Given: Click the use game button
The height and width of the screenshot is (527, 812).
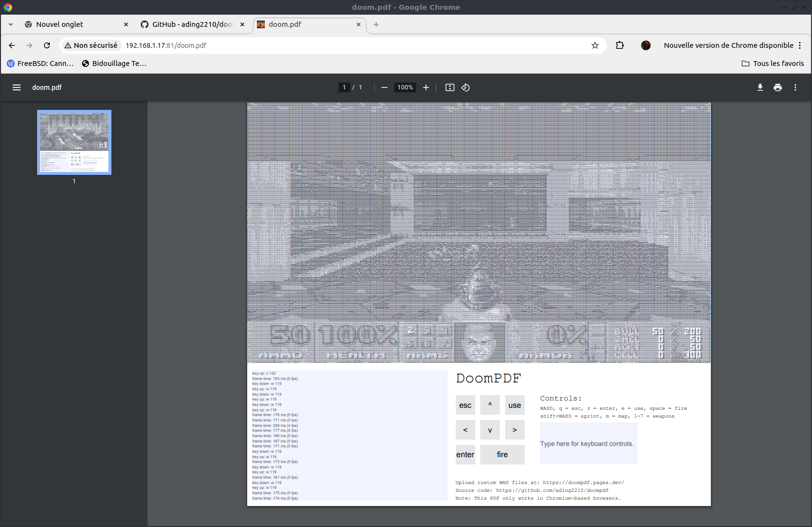Looking at the screenshot, I should coord(514,405).
